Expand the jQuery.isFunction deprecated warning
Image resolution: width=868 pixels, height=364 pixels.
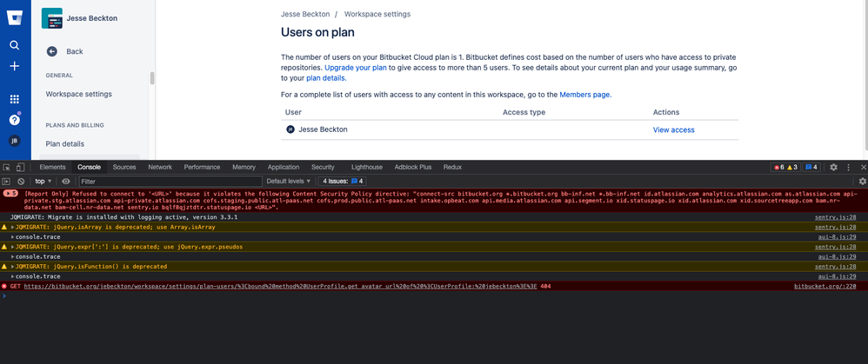(x=13, y=266)
